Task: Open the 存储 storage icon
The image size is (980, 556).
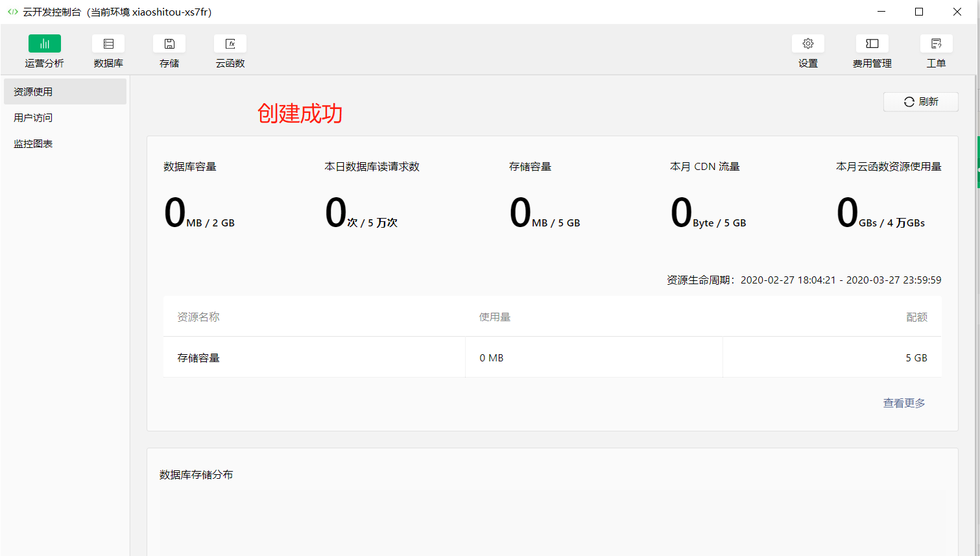Action: 169,43
